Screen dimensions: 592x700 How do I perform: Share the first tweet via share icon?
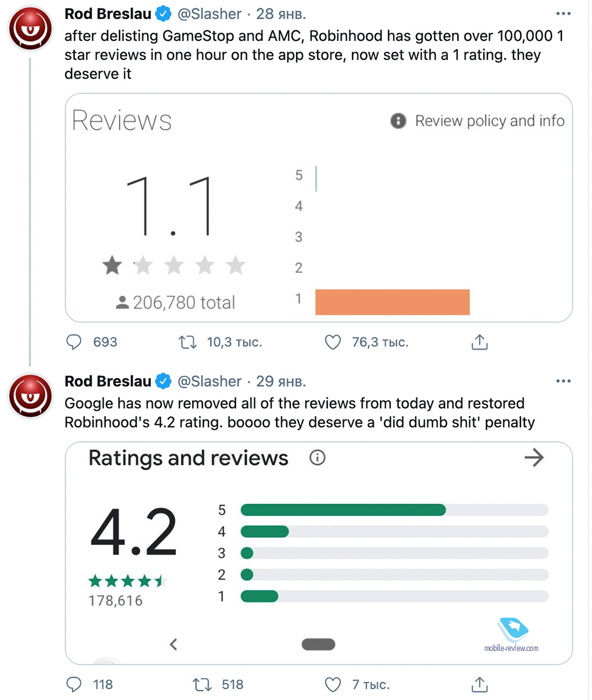[480, 342]
